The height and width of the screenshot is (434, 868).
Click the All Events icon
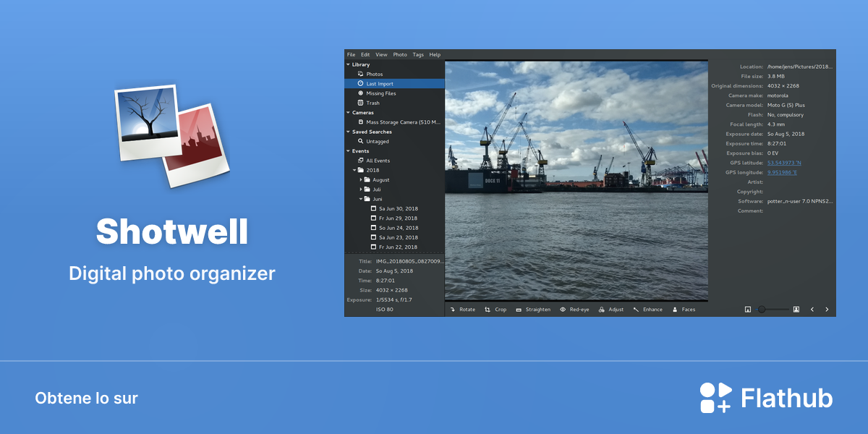click(x=360, y=161)
